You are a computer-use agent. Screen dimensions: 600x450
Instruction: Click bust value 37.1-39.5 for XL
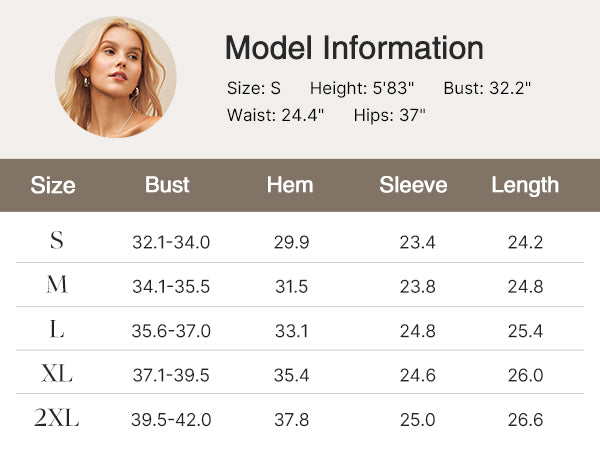pos(171,375)
